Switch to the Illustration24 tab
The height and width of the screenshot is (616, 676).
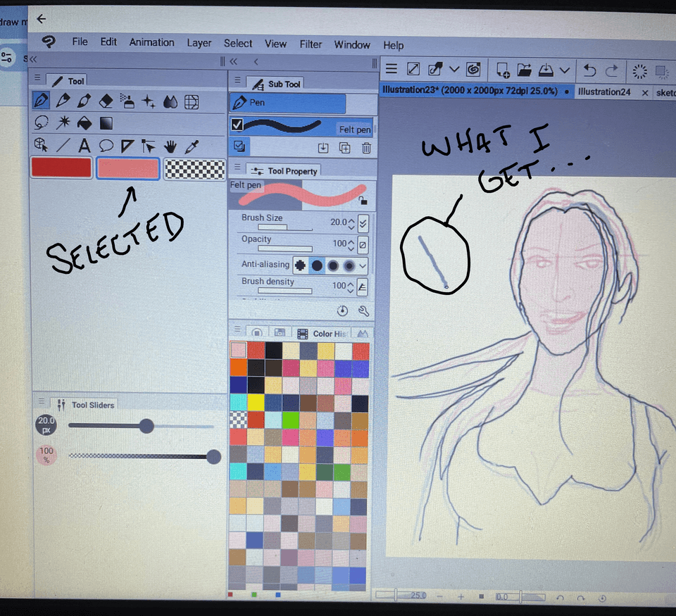pos(603,92)
